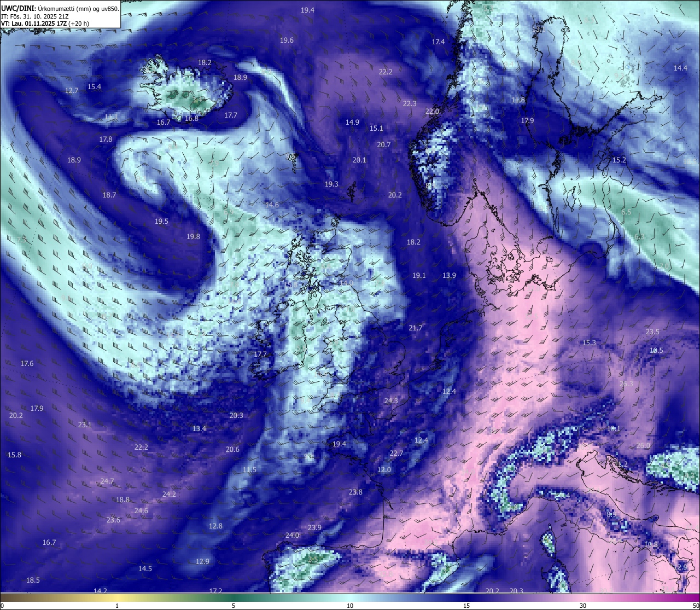Click the colour scale tick label 5
This screenshot has height=610, width=700.
coord(234,606)
